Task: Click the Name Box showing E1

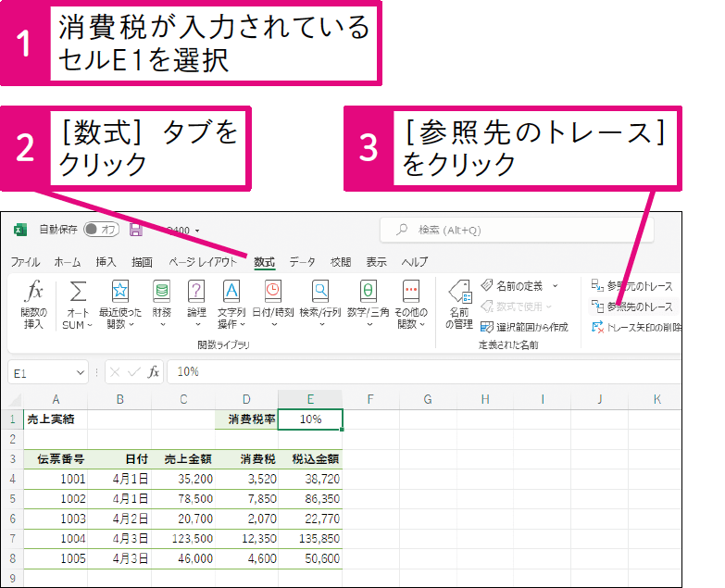Action: tap(42, 372)
